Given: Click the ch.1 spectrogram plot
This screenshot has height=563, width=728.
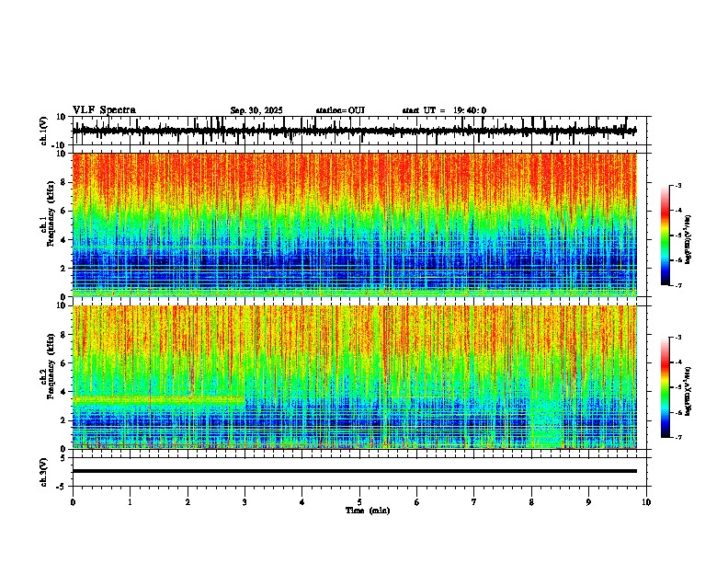Looking at the screenshot, I should [x=355, y=224].
